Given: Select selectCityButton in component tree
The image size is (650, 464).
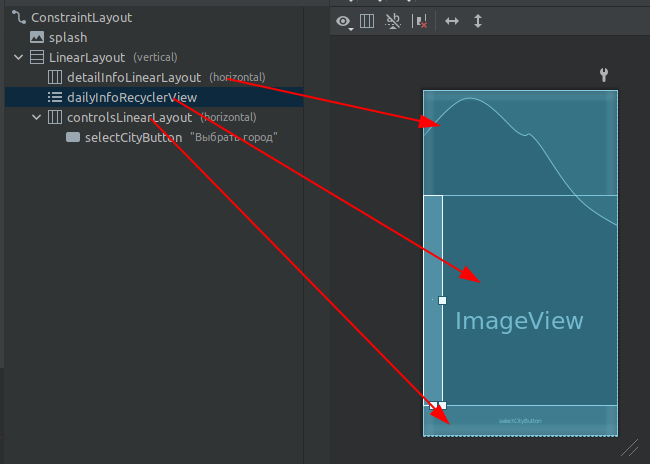Looking at the screenshot, I should coord(133,137).
